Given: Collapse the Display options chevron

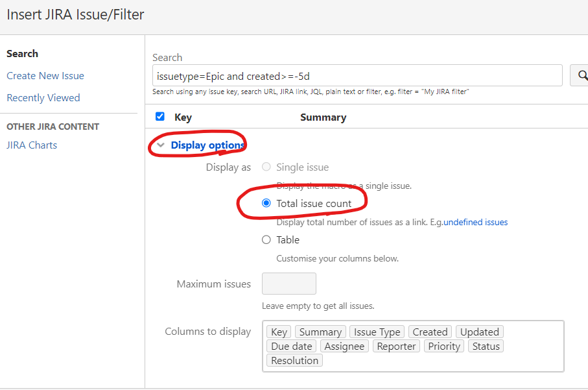Looking at the screenshot, I should (x=161, y=145).
